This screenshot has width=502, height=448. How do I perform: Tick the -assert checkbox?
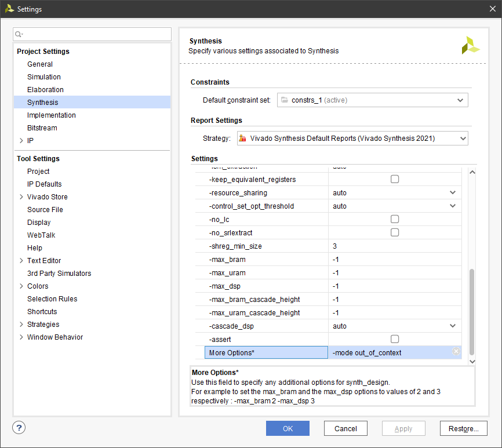click(x=395, y=339)
